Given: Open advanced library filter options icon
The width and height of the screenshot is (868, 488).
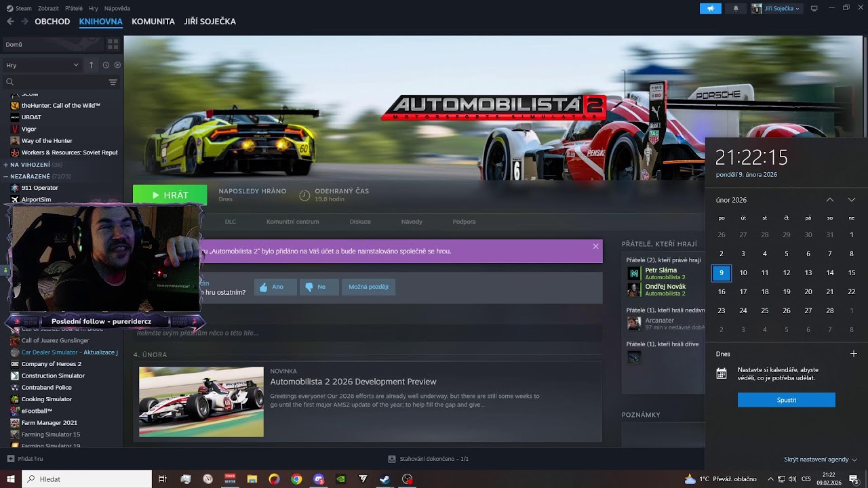Looking at the screenshot, I should point(113,82).
